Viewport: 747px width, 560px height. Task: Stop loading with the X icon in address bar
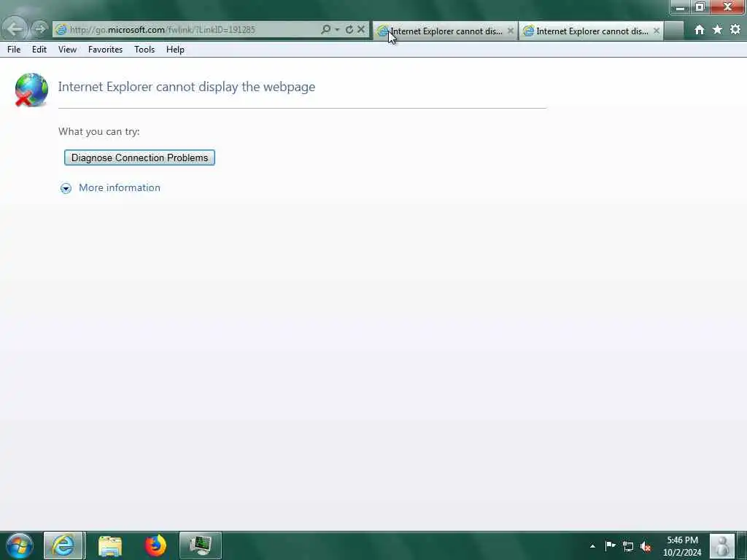click(361, 29)
